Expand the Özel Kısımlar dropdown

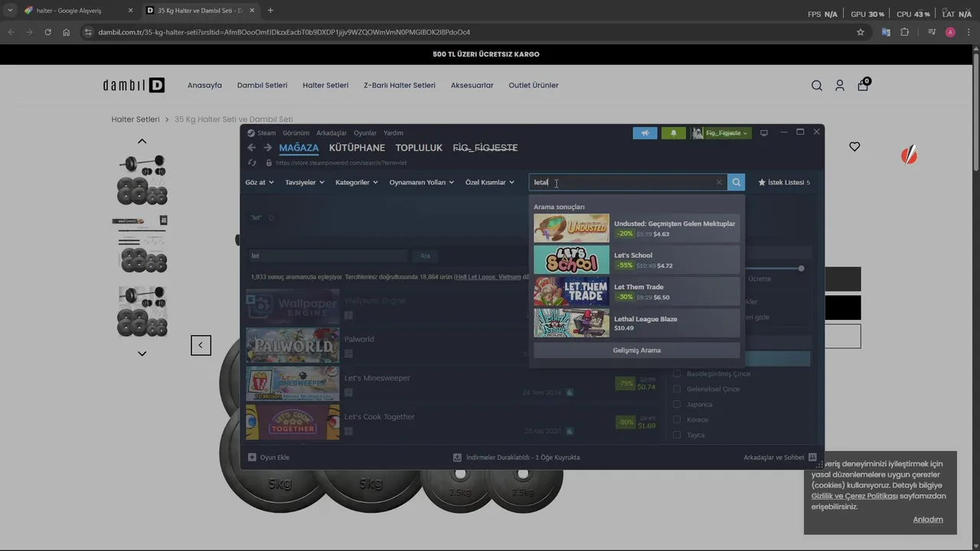click(x=490, y=182)
